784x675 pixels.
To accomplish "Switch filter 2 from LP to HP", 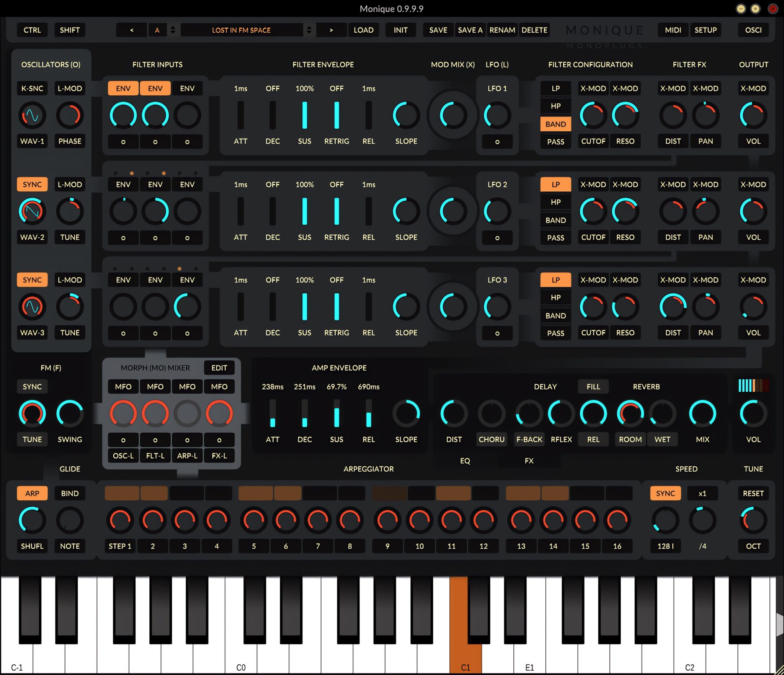I will (x=555, y=202).
